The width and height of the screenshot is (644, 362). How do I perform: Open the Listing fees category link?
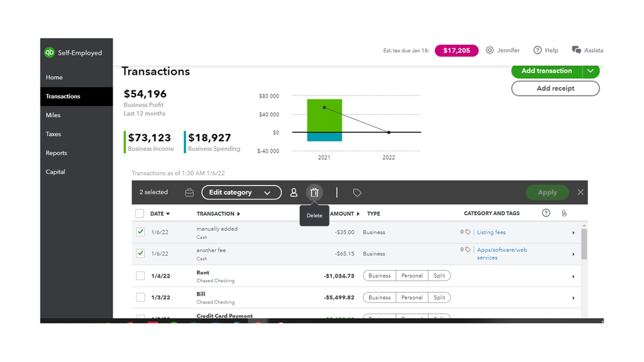(x=491, y=233)
